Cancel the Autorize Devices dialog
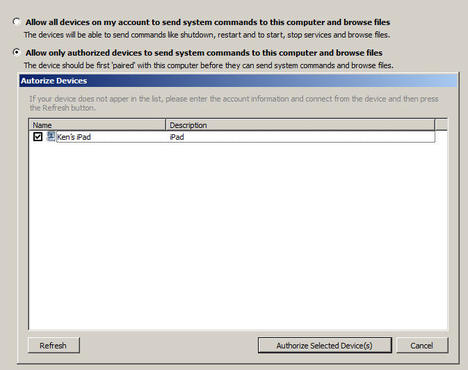 pos(422,345)
